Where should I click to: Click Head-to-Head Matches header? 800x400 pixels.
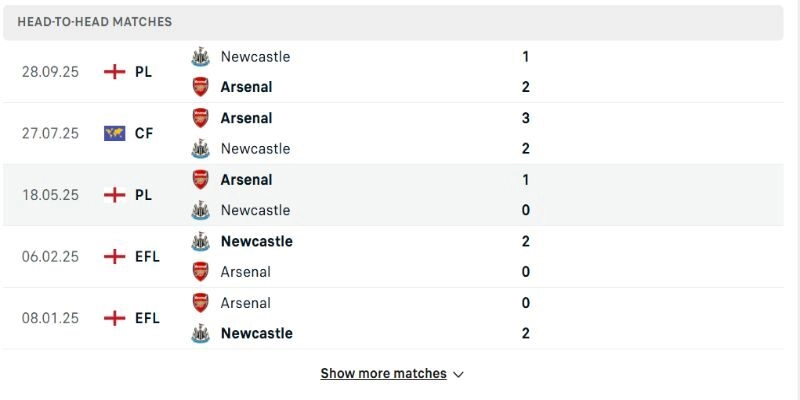94,21
